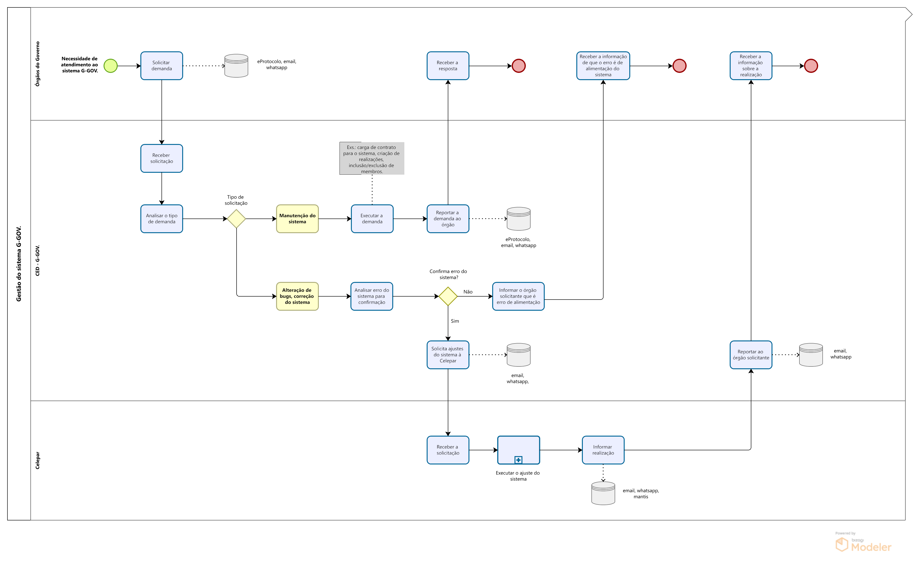This screenshot has width=917, height=588.
Task: Select the 'Solicita ajustes do sistema à Celepar' task
Action: click(x=448, y=355)
